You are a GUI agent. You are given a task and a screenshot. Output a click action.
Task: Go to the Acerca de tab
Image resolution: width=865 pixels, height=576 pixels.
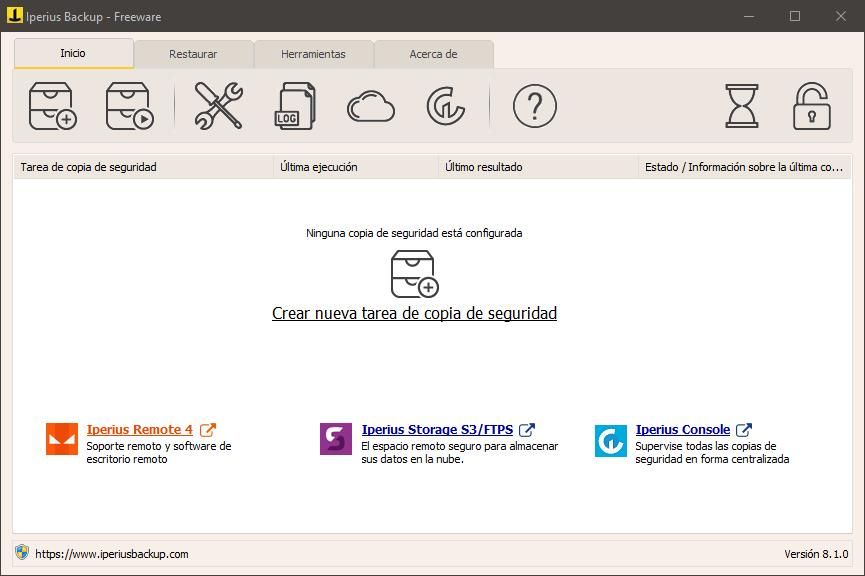click(x=434, y=55)
